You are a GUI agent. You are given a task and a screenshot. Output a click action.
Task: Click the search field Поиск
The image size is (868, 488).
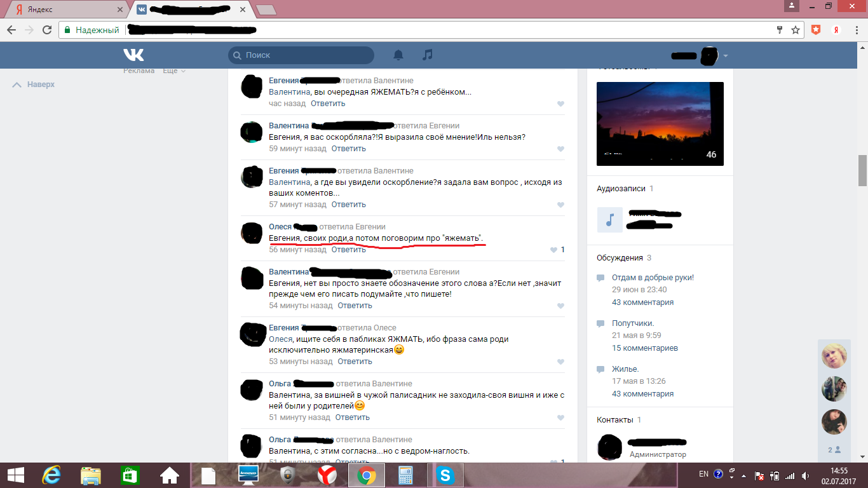tap(301, 55)
